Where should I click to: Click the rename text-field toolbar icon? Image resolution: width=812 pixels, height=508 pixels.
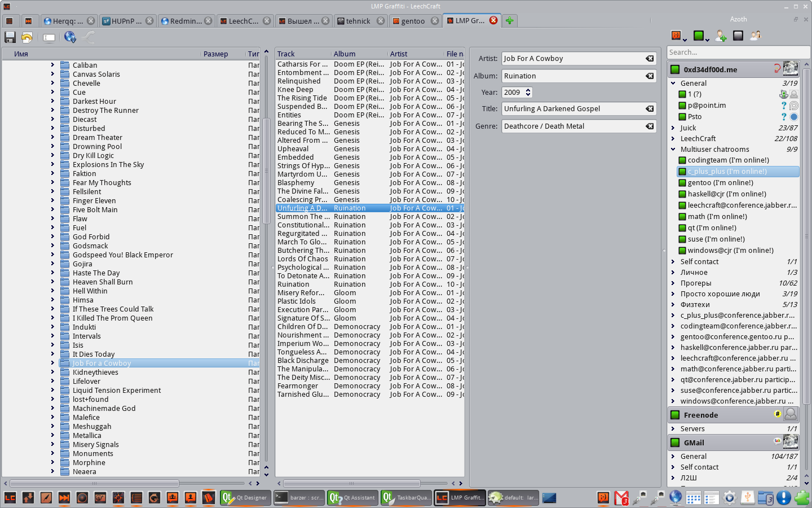click(49, 37)
